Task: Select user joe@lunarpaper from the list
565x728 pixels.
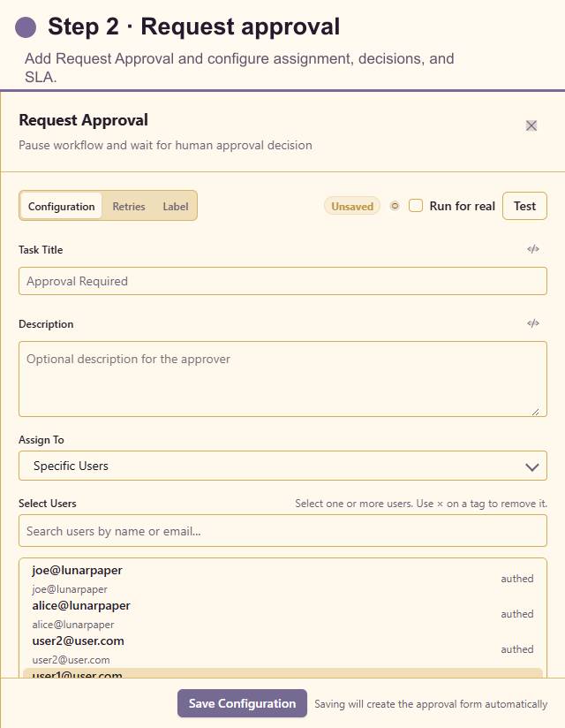Action: (283, 579)
